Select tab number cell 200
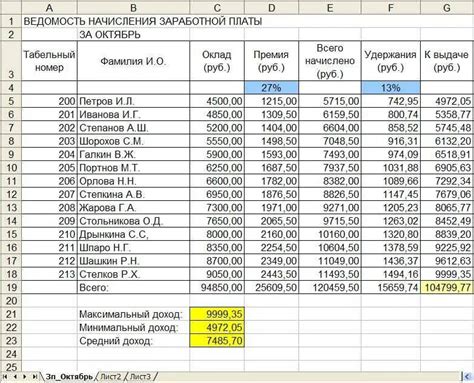 point(49,101)
